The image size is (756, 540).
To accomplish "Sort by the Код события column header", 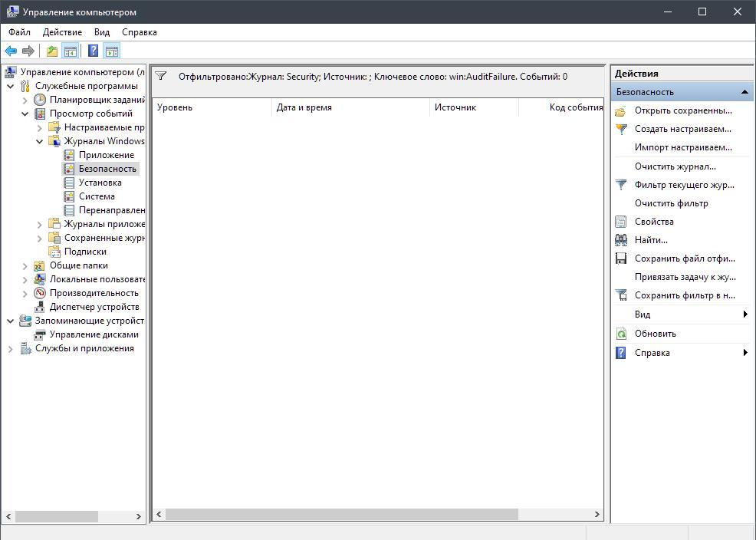I will click(562, 107).
